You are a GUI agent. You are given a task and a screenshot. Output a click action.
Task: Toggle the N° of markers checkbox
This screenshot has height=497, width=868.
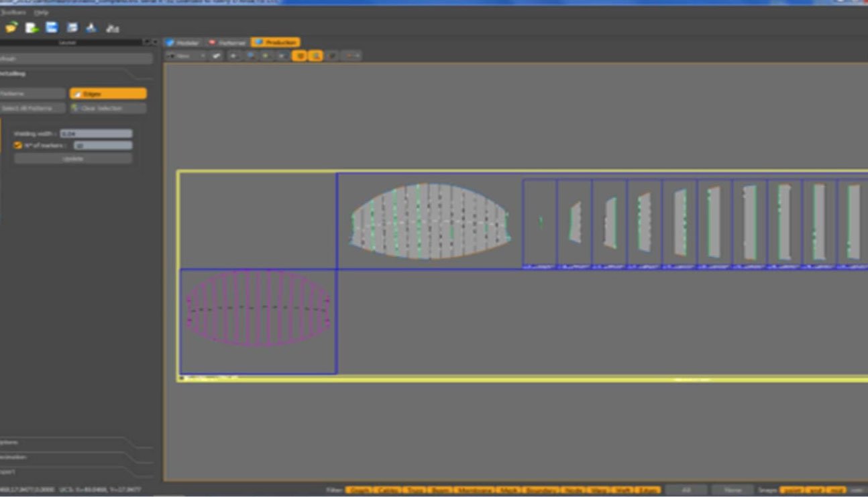[x=19, y=145]
